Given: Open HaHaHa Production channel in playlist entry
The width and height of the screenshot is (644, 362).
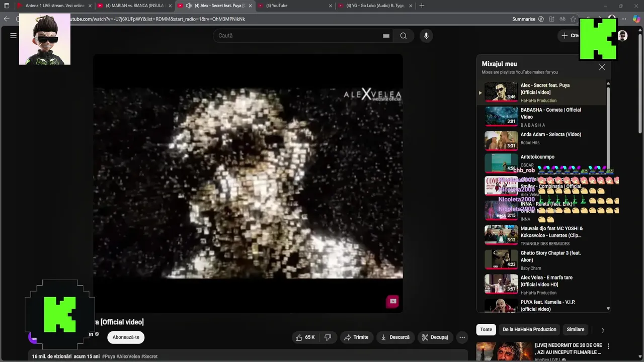Looking at the screenshot, I should click(538, 101).
